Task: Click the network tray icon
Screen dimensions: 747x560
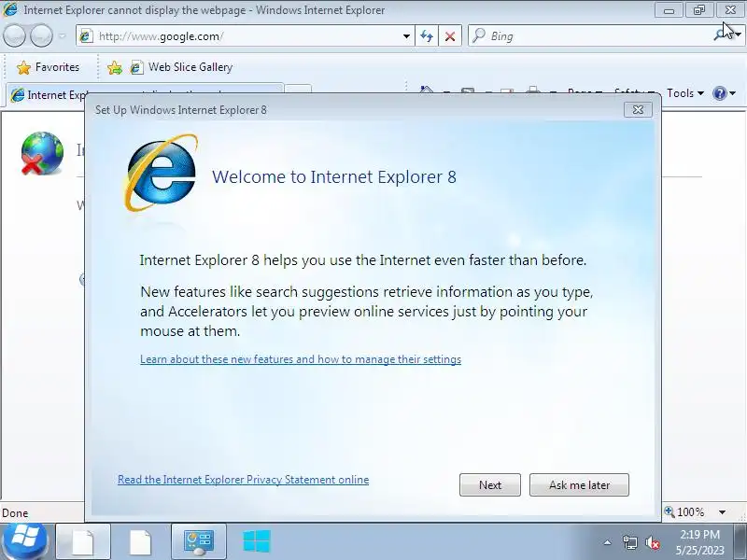Action: [630, 542]
